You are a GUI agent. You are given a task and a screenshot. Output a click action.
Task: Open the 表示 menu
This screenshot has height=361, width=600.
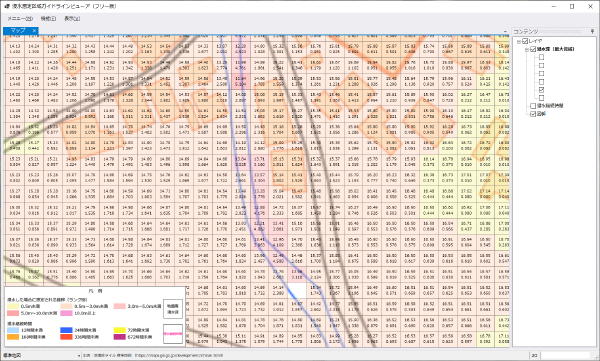click(72, 18)
